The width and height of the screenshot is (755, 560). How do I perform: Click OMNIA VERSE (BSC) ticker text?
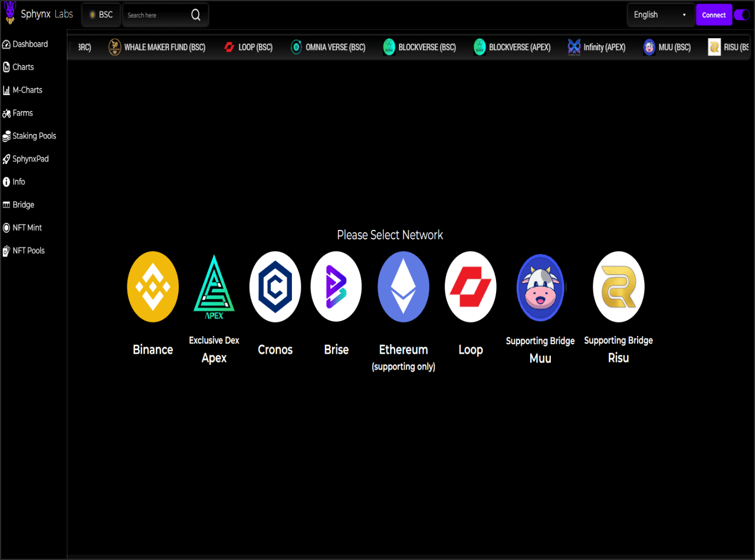click(x=336, y=47)
